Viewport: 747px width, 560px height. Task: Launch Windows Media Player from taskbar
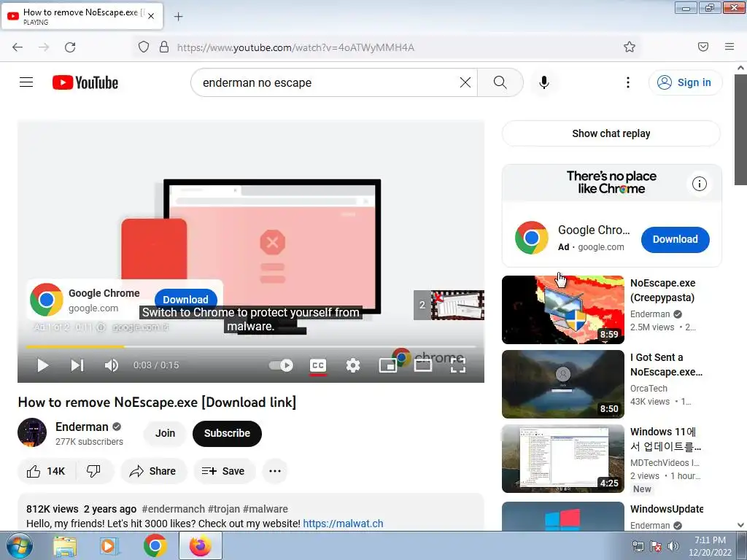[109, 545]
